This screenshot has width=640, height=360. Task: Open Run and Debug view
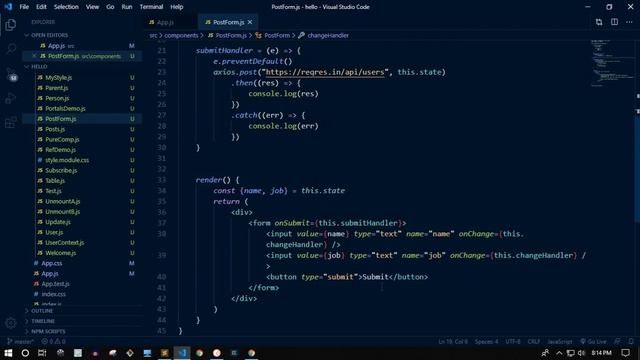click(x=11, y=98)
